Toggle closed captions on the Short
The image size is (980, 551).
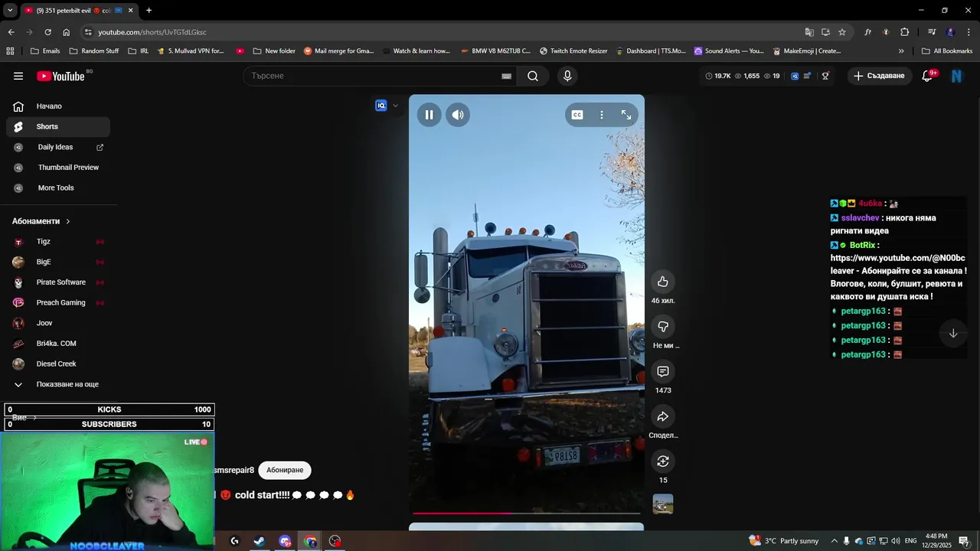pyautogui.click(x=577, y=115)
